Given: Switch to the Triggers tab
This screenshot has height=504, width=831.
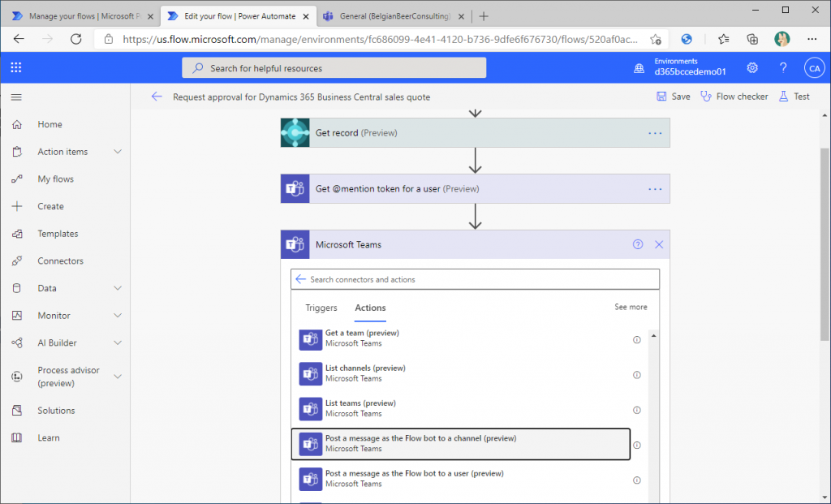Looking at the screenshot, I should pos(321,308).
